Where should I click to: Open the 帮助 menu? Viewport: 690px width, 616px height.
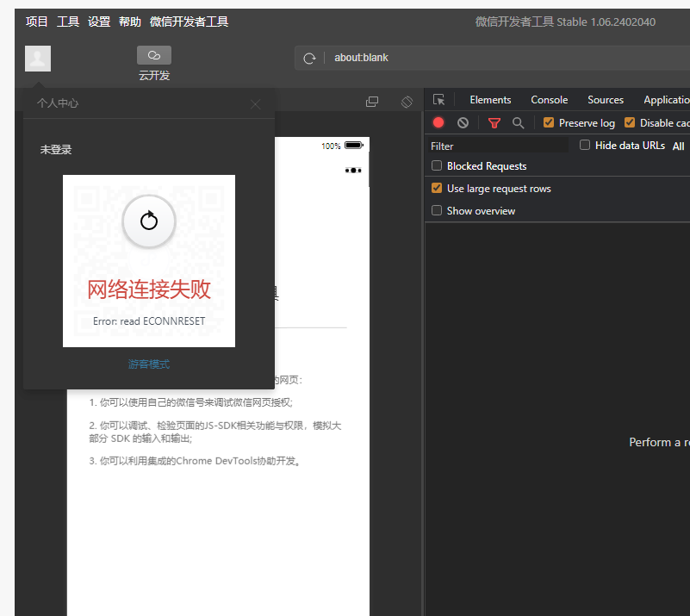tap(130, 22)
